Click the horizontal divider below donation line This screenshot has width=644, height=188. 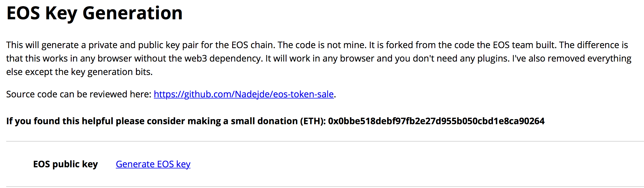click(325, 141)
